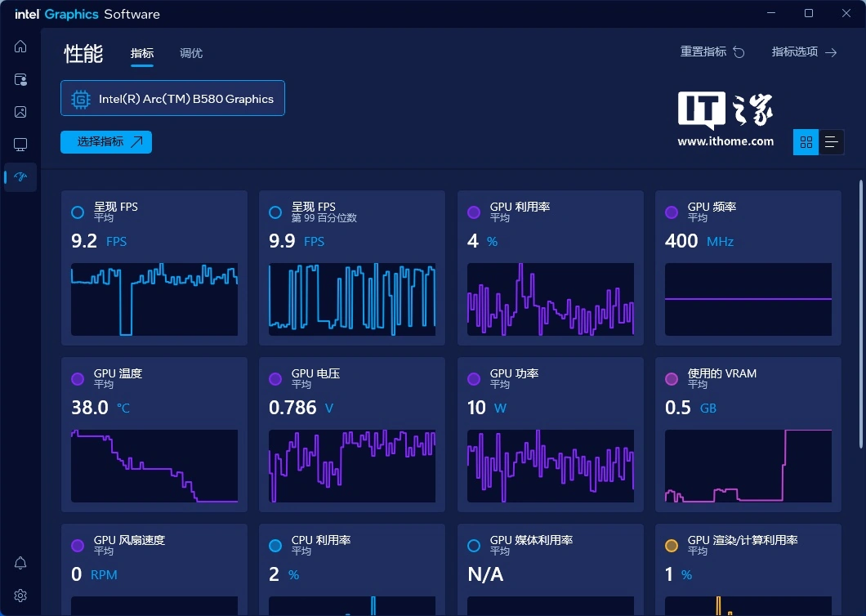Select the Performance gauge sidebar icon
This screenshot has width=866, height=616.
click(20, 177)
